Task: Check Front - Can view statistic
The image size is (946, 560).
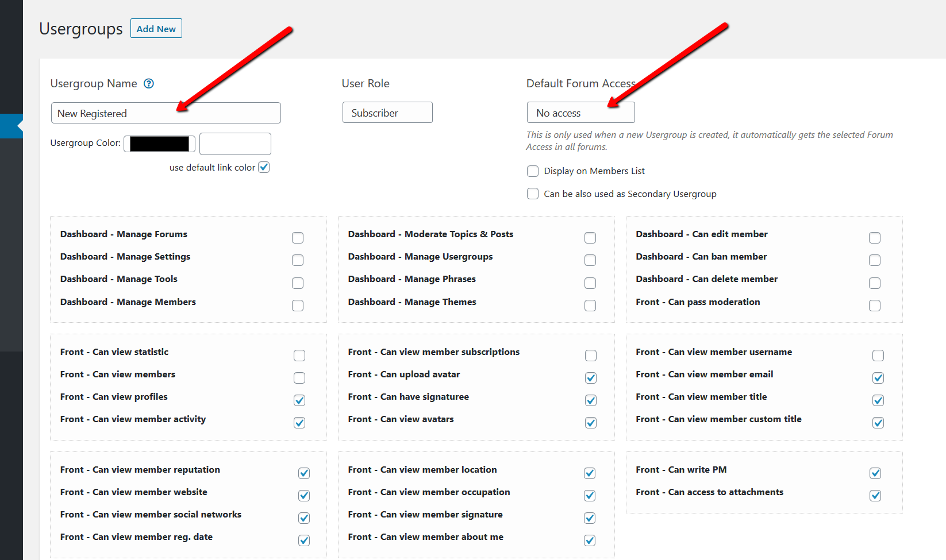Action: pos(299,356)
